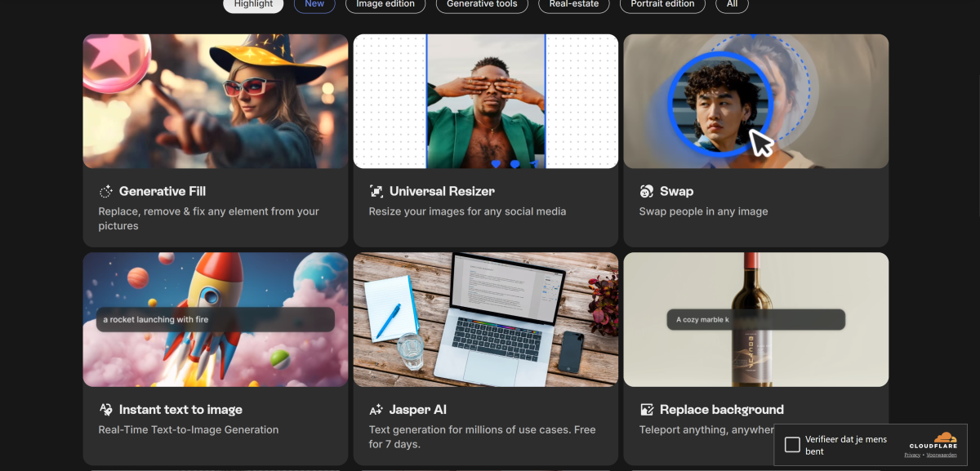Click the Universal Resizer icon
The height and width of the screenshot is (471, 980).
click(x=376, y=192)
